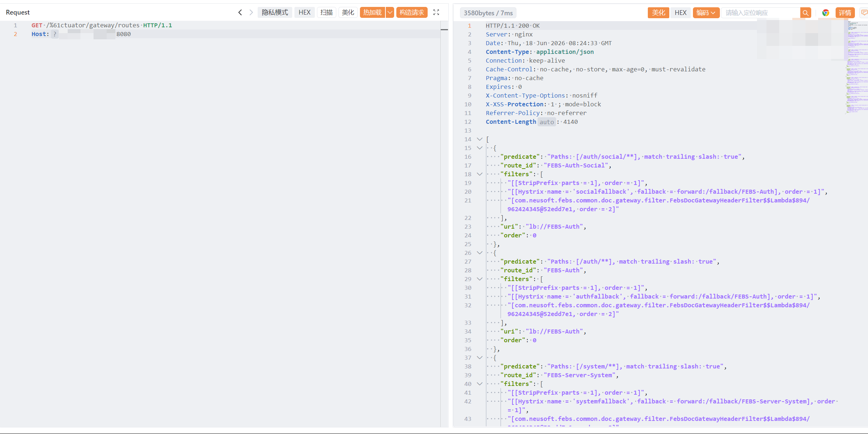The height and width of the screenshot is (434, 868).
Task: Open response in Chrome browser icon
Action: pos(825,13)
